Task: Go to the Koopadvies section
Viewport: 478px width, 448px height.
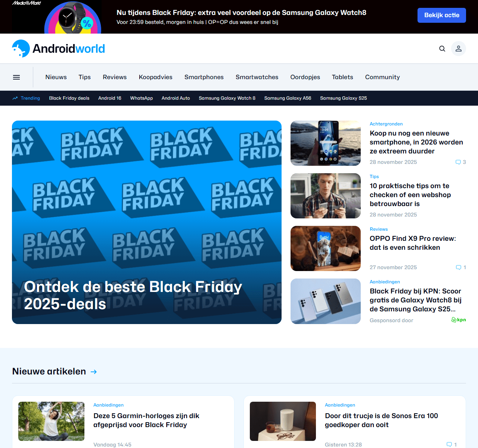Action: [x=155, y=77]
